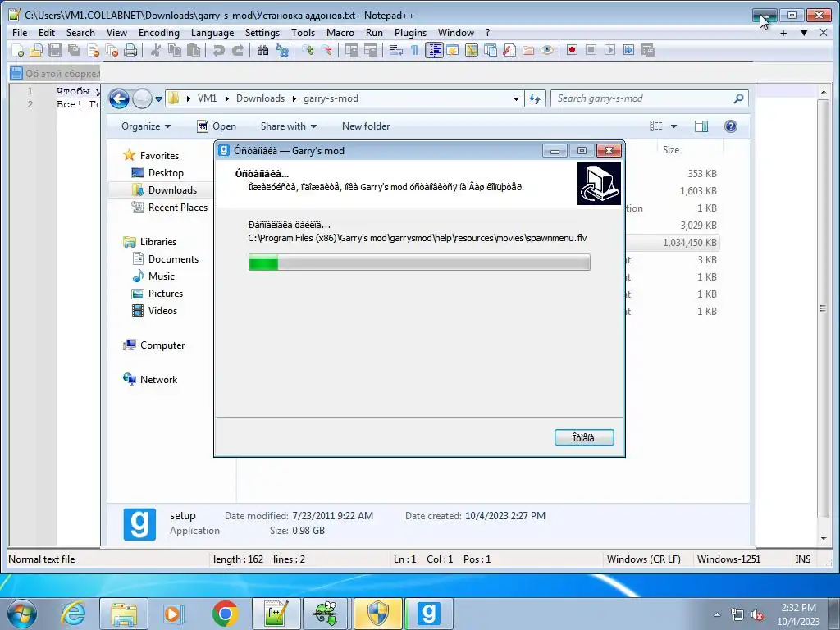Open the Macro menu in Notepad++
Screen dimensions: 840x630
point(340,33)
